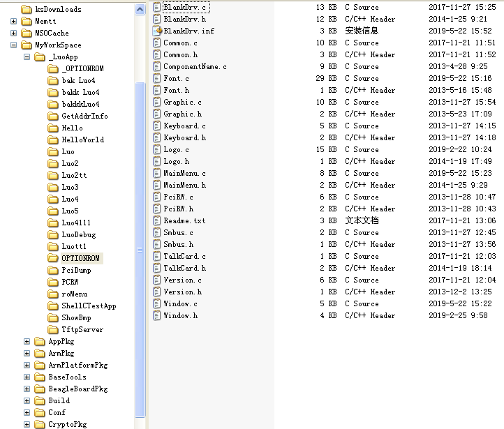Click the TalkCard.h file icon
The height and width of the screenshot is (429, 504).
156,268
